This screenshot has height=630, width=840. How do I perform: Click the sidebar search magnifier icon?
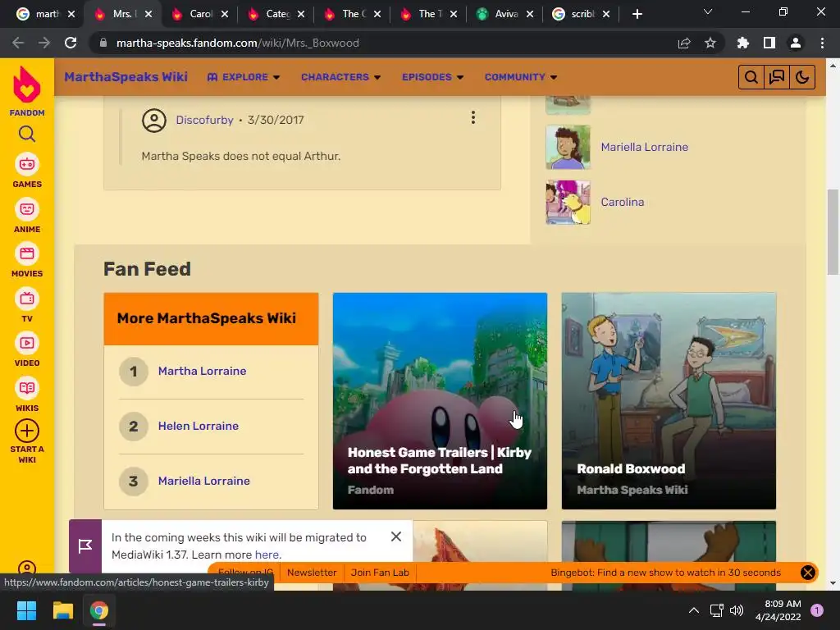[27, 134]
